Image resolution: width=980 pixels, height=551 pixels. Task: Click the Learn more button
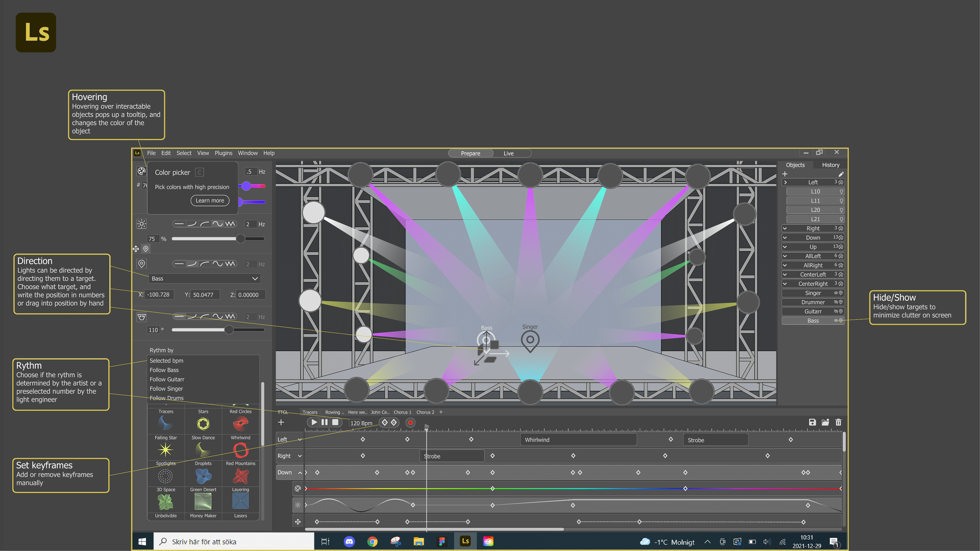tap(210, 201)
